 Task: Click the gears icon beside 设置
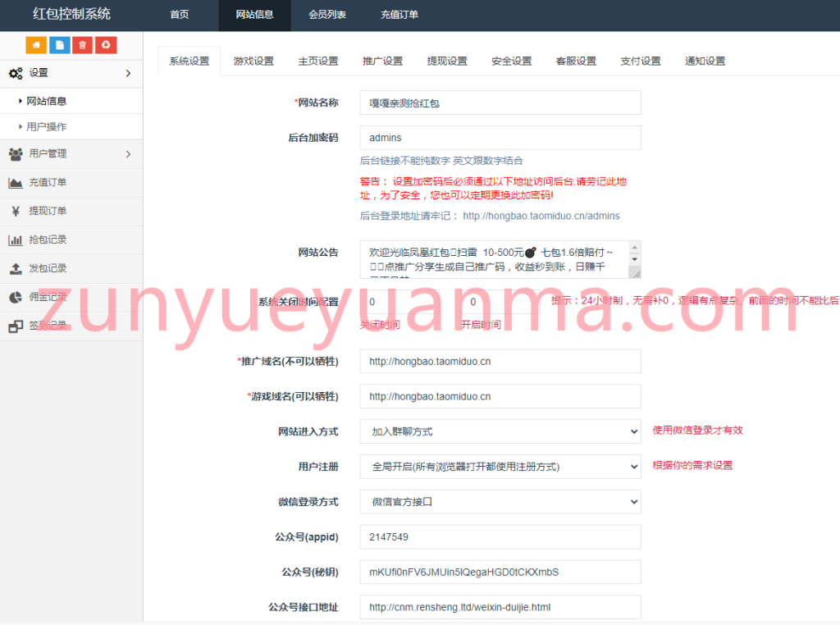[x=16, y=73]
